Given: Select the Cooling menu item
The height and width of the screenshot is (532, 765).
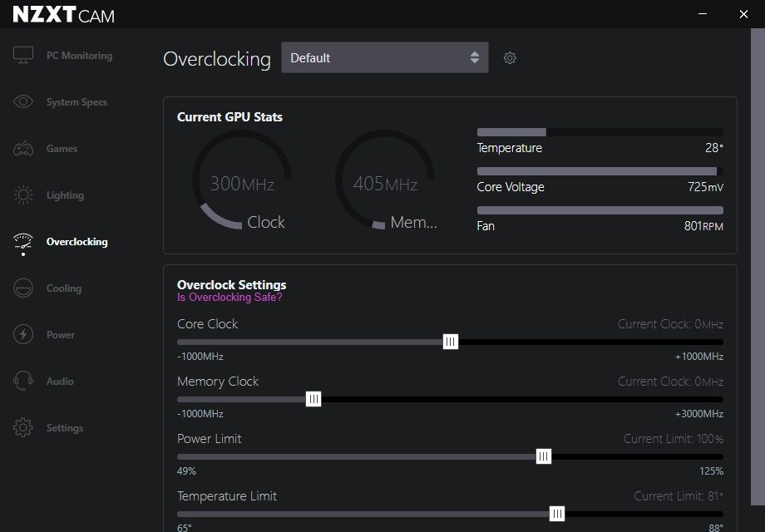Looking at the screenshot, I should pyautogui.click(x=64, y=288).
